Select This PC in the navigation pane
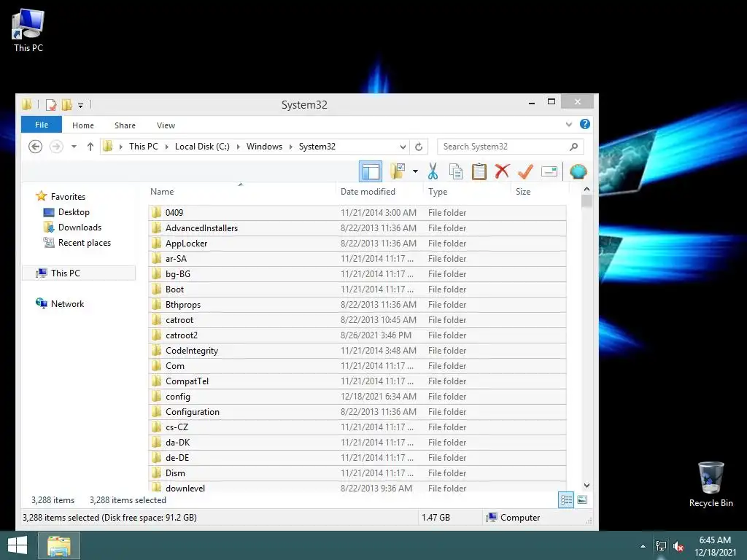The width and height of the screenshot is (747, 560). pos(79,273)
